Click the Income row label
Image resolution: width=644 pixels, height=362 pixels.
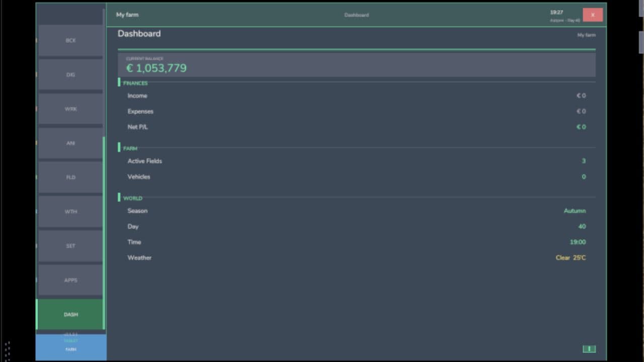[137, 96]
